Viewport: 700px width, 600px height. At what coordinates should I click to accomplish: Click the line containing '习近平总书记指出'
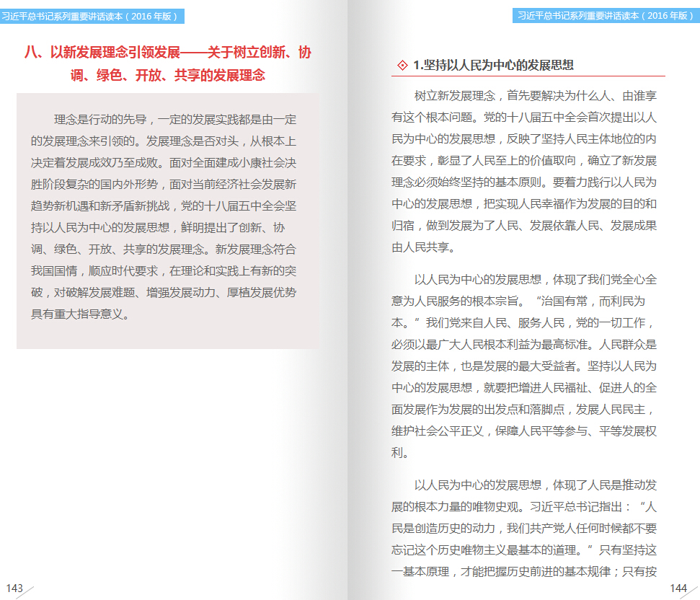(x=524, y=507)
